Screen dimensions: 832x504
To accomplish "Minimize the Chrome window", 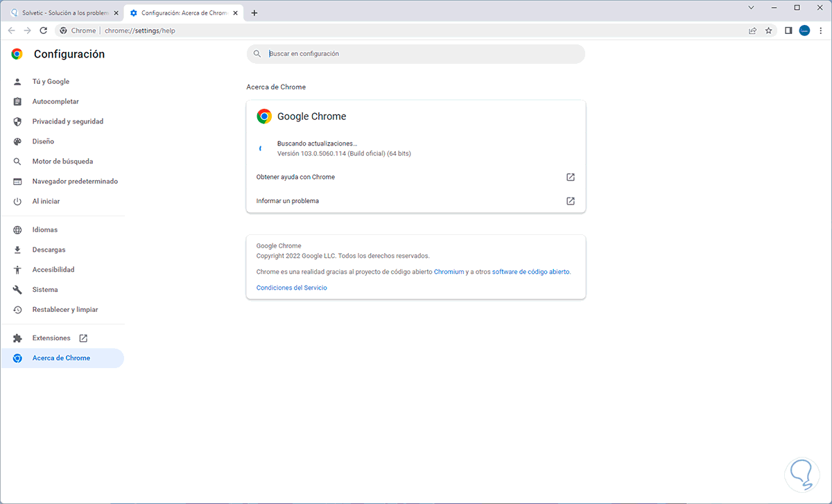I will 774,8.
